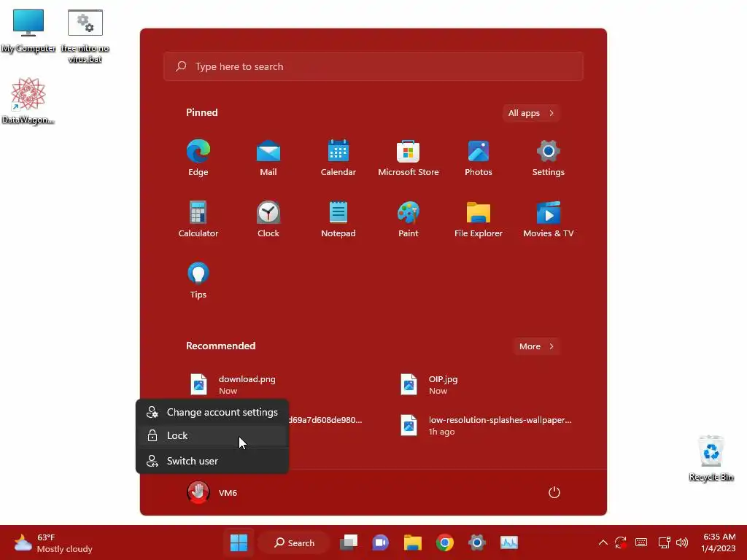
Task: Open pinned Settings app in Start menu
Action: coord(549,158)
